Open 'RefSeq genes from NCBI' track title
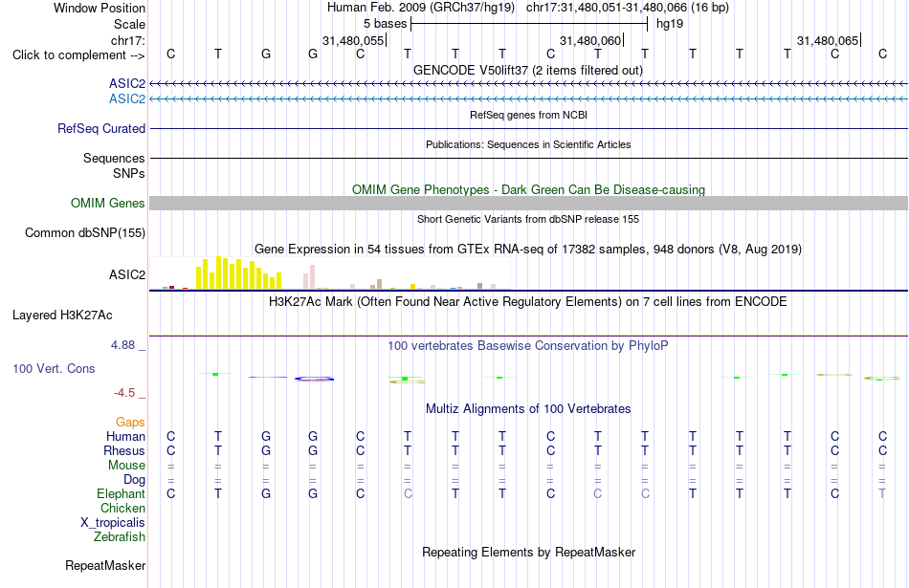Screen dimensions: 909x588 528,115
